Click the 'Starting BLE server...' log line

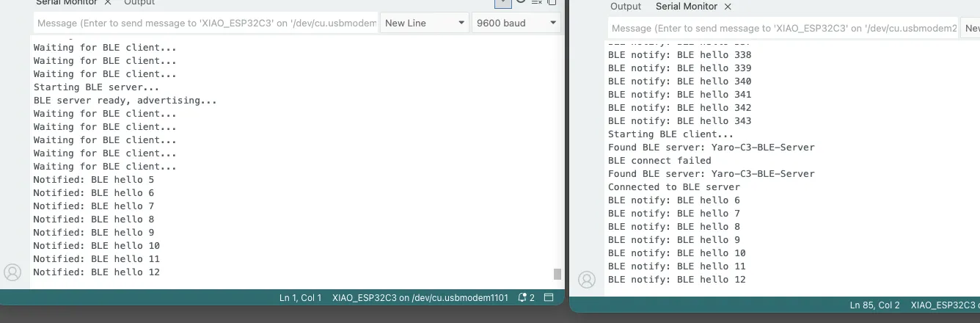pos(96,87)
